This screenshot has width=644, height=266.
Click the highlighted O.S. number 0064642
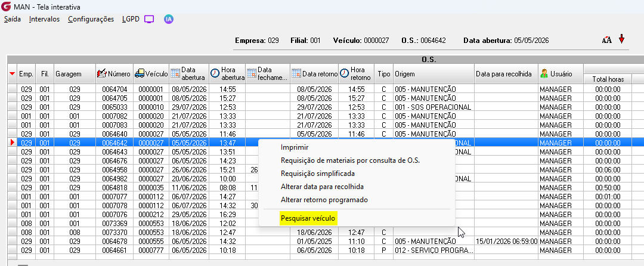[x=116, y=143]
